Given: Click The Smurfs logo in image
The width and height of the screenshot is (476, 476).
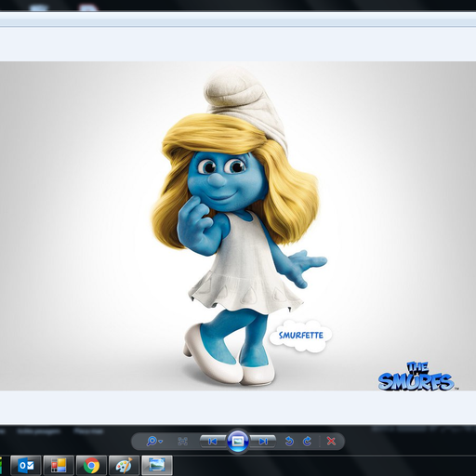Looking at the screenshot, I should [416, 376].
